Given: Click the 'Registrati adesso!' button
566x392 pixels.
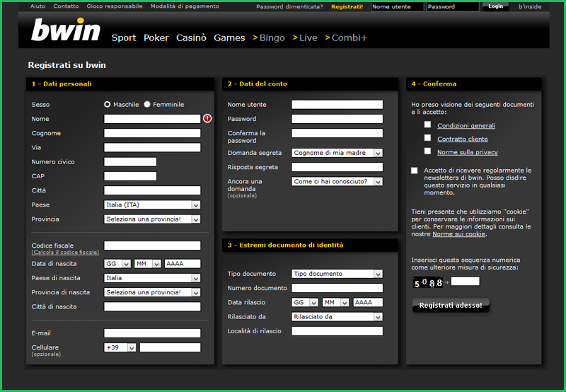Looking at the screenshot, I should point(451,306).
